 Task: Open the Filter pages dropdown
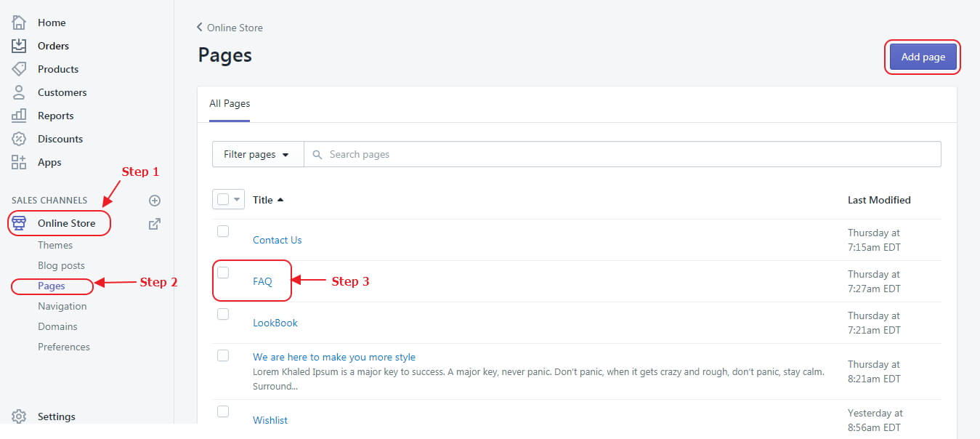point(258,154)
